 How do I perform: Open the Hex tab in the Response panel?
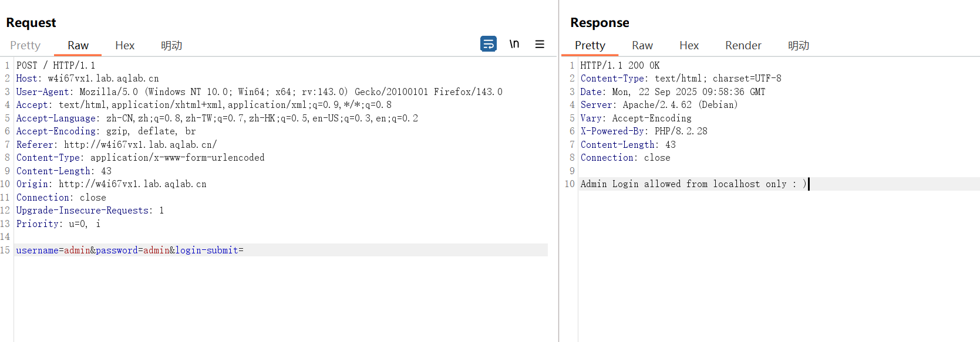(689, 45)
